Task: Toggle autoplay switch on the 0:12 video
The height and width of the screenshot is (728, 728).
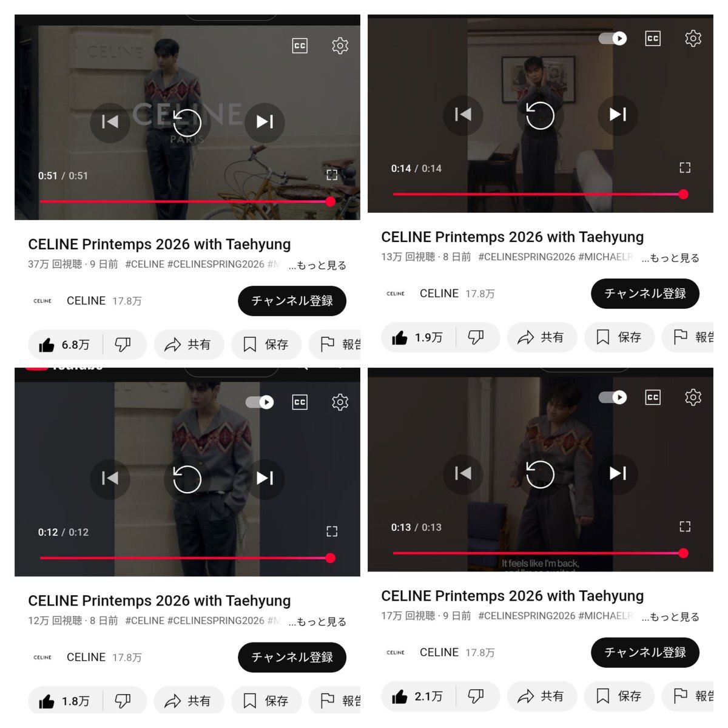Action: 260,402
